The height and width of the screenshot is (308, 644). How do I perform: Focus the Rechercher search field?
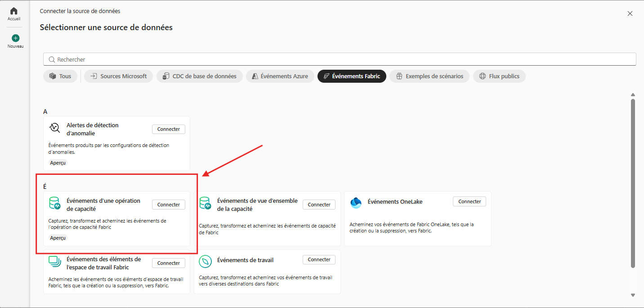coord(340,59)
